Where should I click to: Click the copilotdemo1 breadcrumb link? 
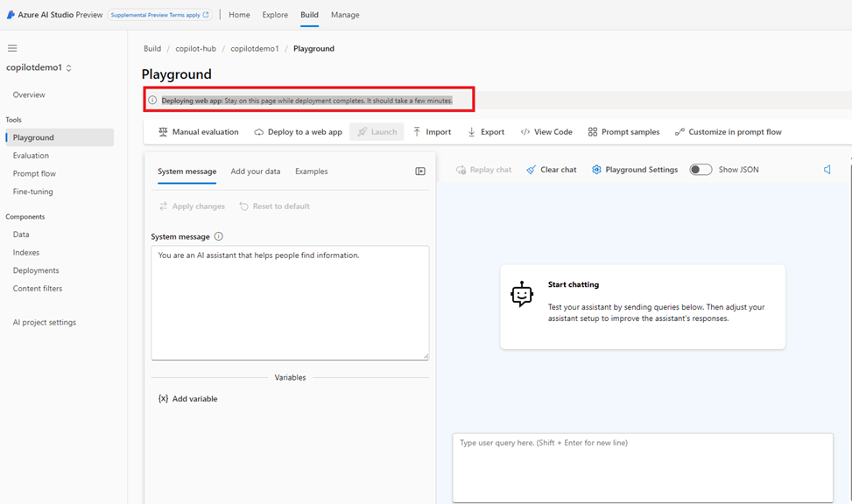pyautogui.click(x=254, y=48)
